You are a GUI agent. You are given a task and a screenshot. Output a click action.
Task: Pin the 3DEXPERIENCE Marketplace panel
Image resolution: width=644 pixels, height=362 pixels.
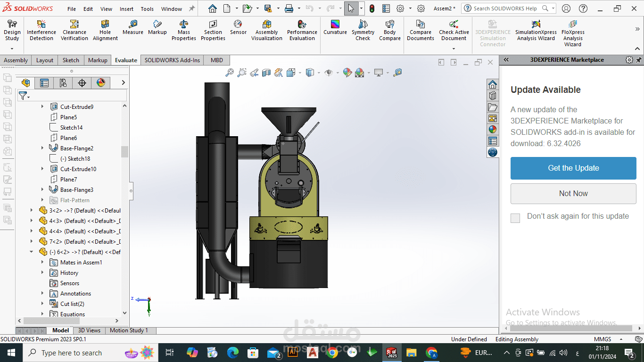639,60
